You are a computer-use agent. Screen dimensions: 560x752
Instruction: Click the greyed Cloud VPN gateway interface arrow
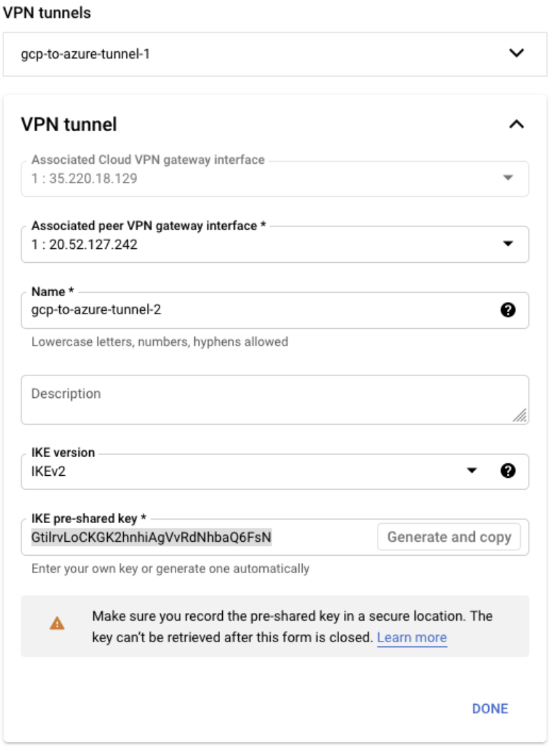507,178
